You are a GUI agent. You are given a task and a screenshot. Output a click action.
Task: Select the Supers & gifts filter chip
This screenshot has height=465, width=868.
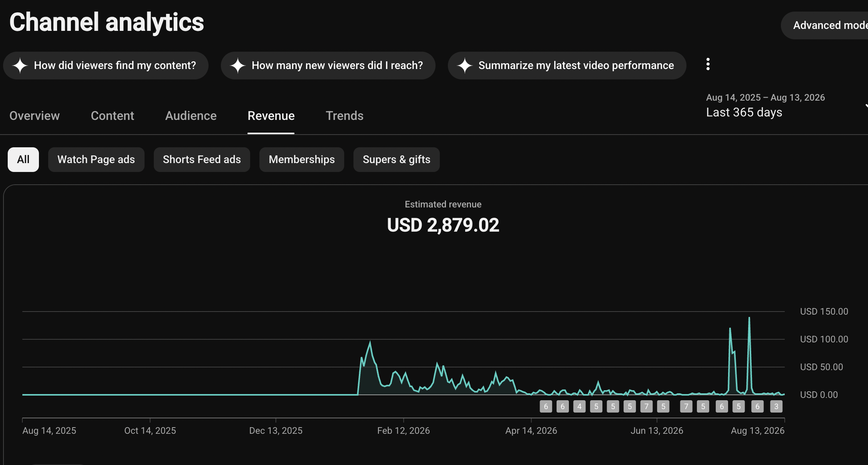(397, 160)
